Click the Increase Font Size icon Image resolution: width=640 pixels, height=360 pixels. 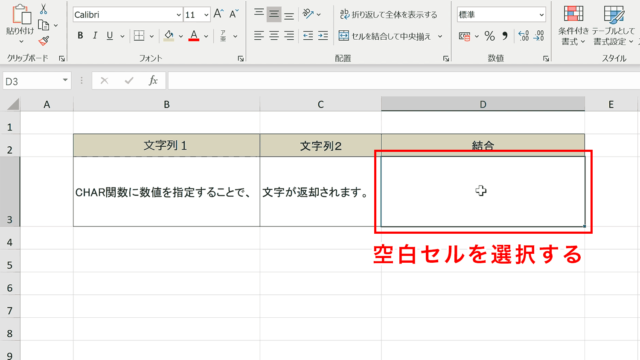click(x=218, y=14)
